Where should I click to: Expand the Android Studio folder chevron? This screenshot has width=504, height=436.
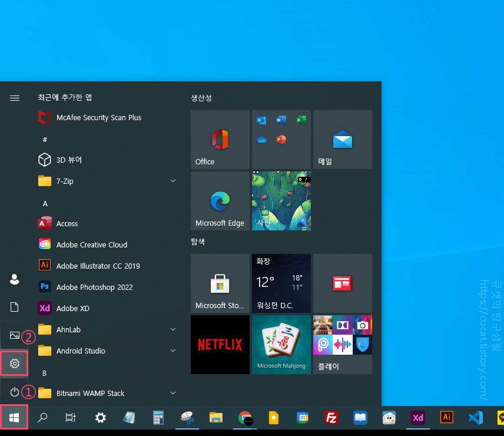173,351
